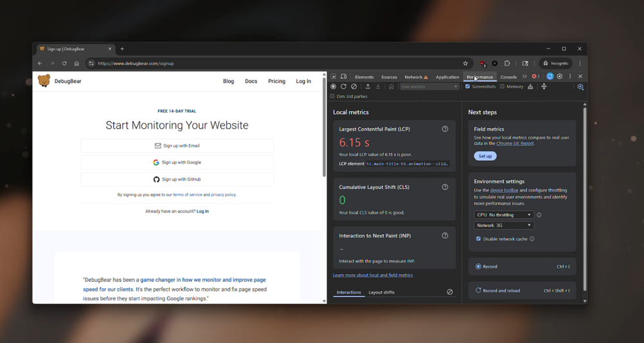Image resolution: width=644 pixels, height=343 pixels.
Task: Open the Blog nav link
Action: 229,81
